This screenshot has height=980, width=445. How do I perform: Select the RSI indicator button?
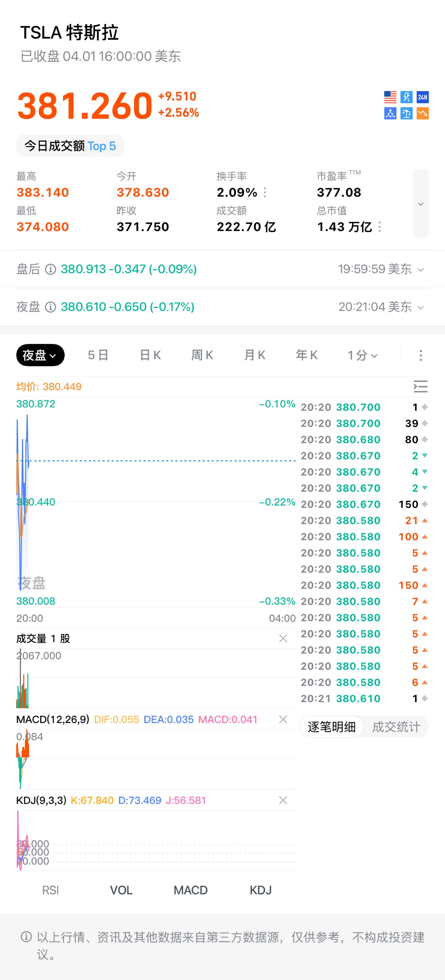point(50,890)
